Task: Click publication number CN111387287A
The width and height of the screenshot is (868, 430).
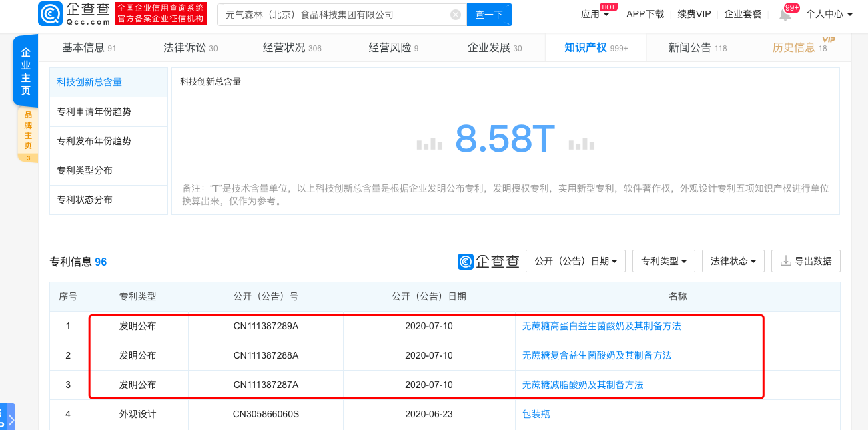Action: (x=266, y=385)
